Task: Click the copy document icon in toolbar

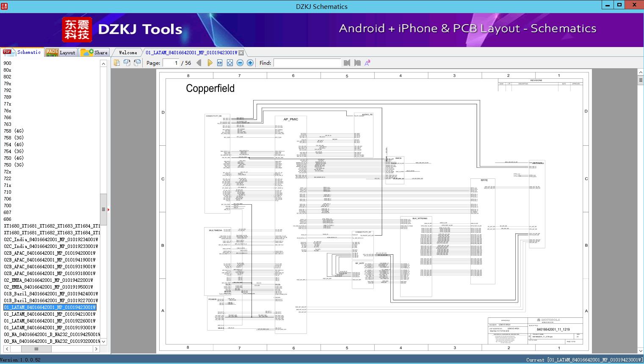Action: tap(117, 63)
